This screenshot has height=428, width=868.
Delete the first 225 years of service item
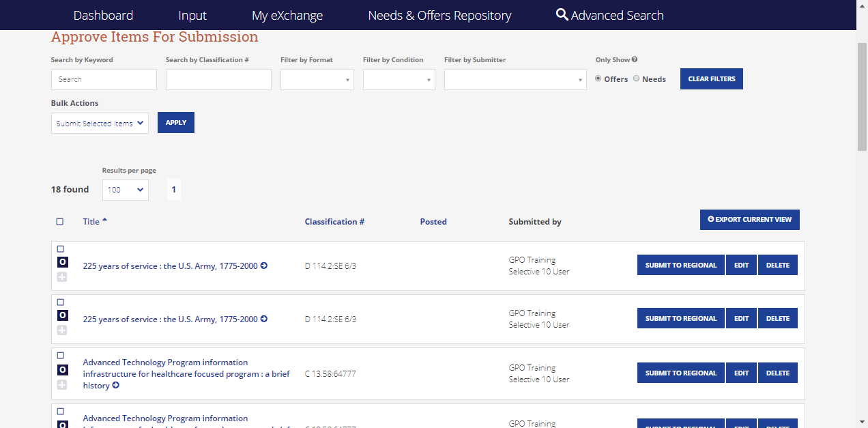(x=778, y=265)
